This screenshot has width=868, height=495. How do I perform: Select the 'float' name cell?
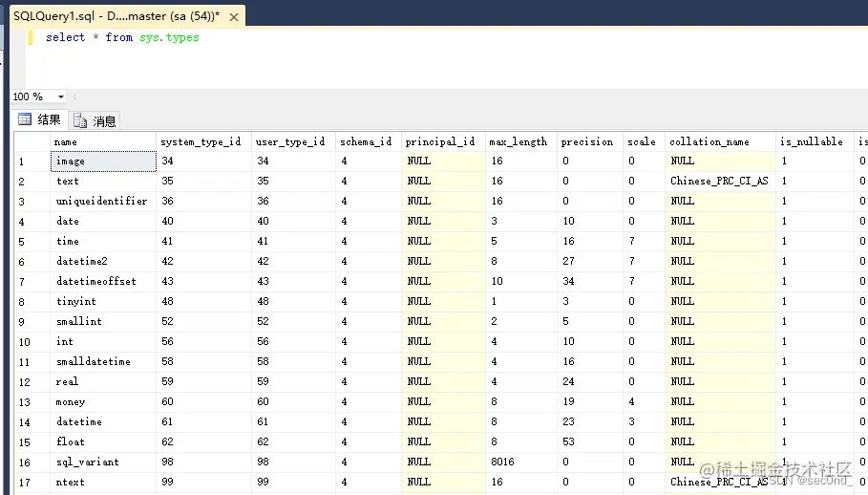pyautogui.click(x=103, y=441)
